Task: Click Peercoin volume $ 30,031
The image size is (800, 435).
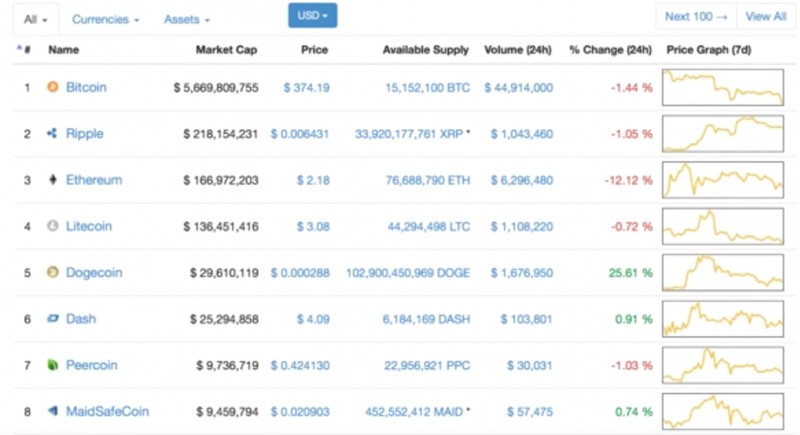Action: tap(530, 366)
